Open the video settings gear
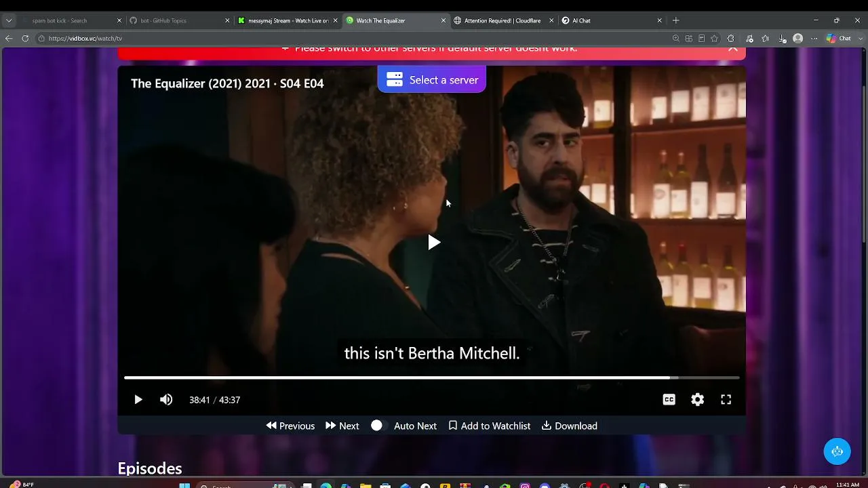868x488 pixels. click(697, 400)
